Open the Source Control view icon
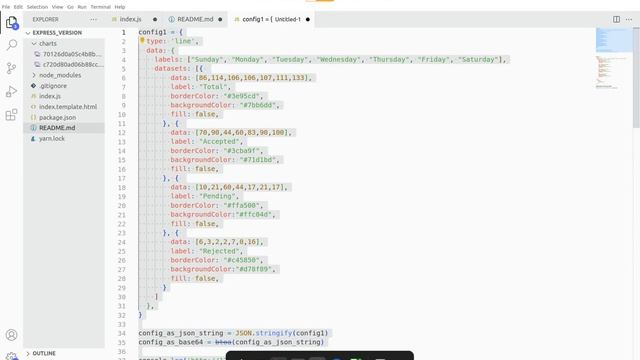The height and width of the screenshot is (360, 640). [x=11, y=68]
